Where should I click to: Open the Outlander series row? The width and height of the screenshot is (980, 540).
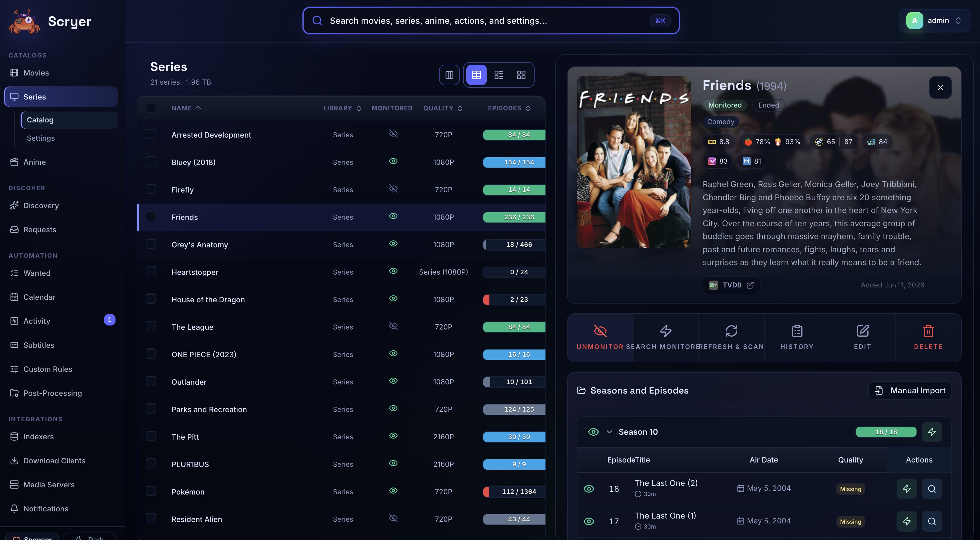341,382
